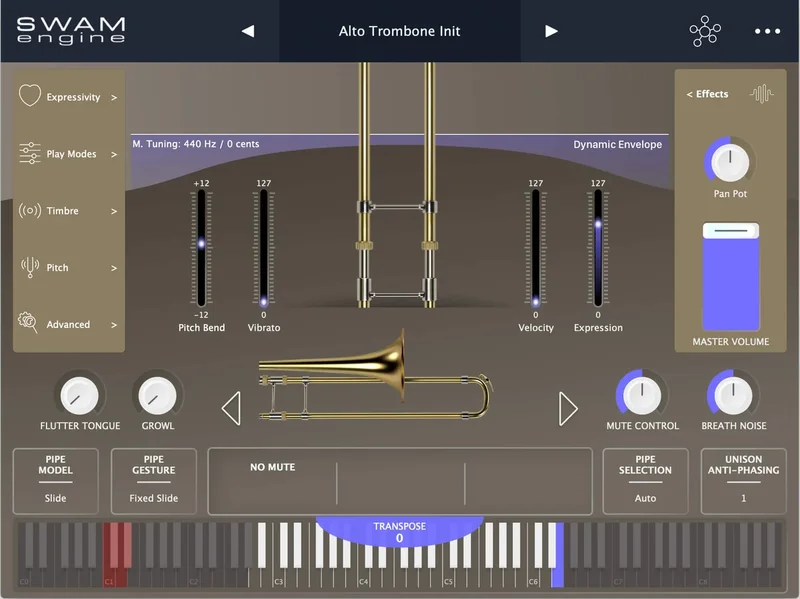The width and height of the screenshot is (800, 599).
Task: Click the Timbre menu label
Action: coord(62,211)
